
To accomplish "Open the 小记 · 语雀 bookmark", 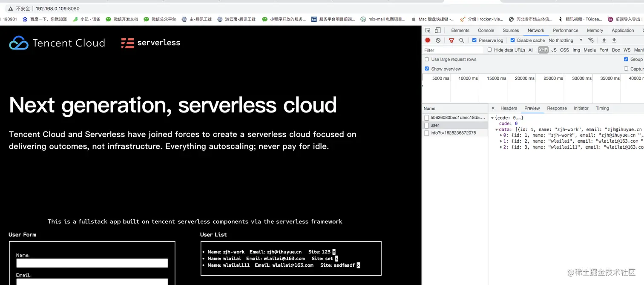I will click(x=86, y=19).
